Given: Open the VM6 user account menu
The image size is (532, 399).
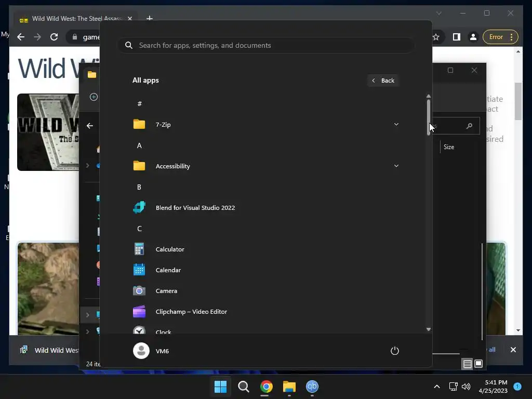Looking at the screenshot, I should coord(151,351).
